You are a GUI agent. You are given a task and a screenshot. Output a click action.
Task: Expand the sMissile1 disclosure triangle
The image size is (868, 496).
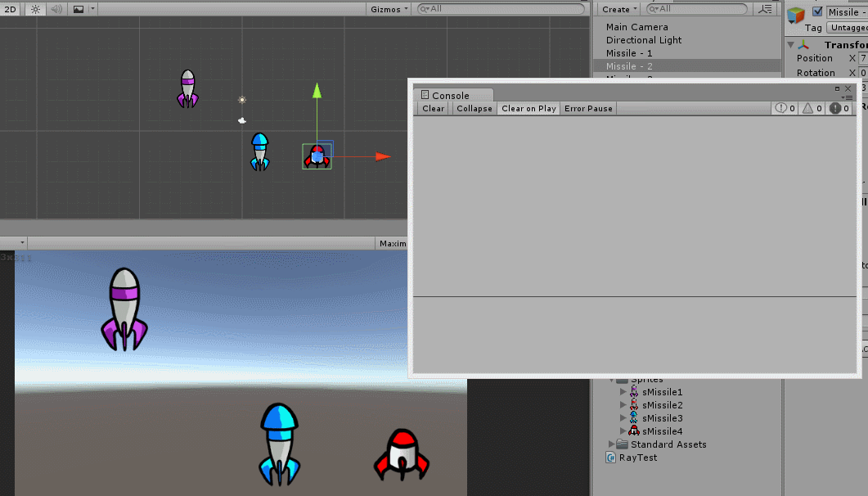point(624,392)
